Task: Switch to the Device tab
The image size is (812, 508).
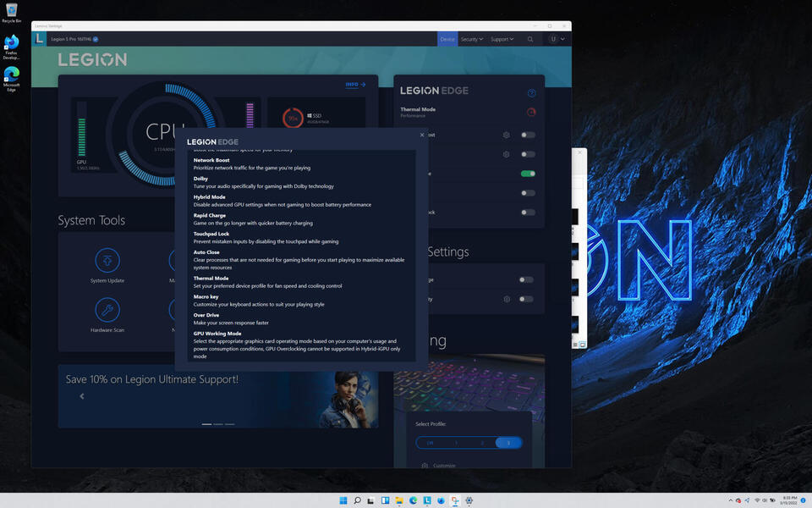Action: click(x=447, y=39)
